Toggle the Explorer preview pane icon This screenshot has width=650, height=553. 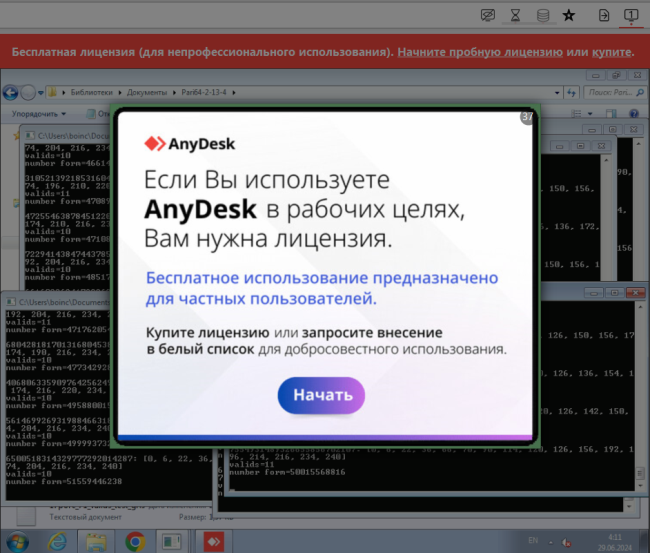point(611,113)
